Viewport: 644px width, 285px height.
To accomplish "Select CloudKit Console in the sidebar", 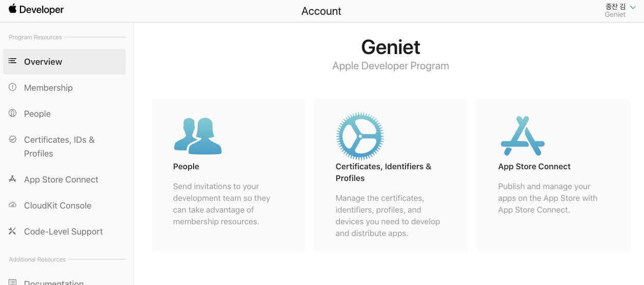I will (x=58, y=205).
